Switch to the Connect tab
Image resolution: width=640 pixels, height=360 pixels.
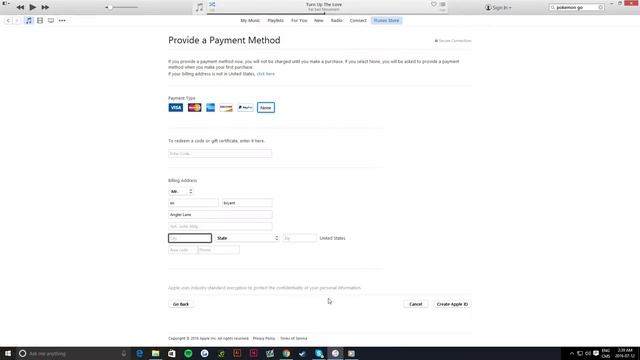click(x=358, y=20)
